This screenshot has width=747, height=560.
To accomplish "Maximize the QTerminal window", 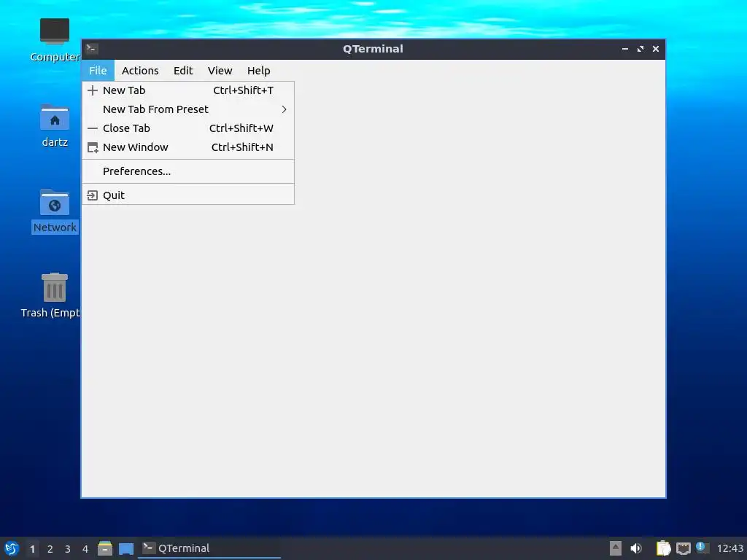I will click(x=640, y=49).
